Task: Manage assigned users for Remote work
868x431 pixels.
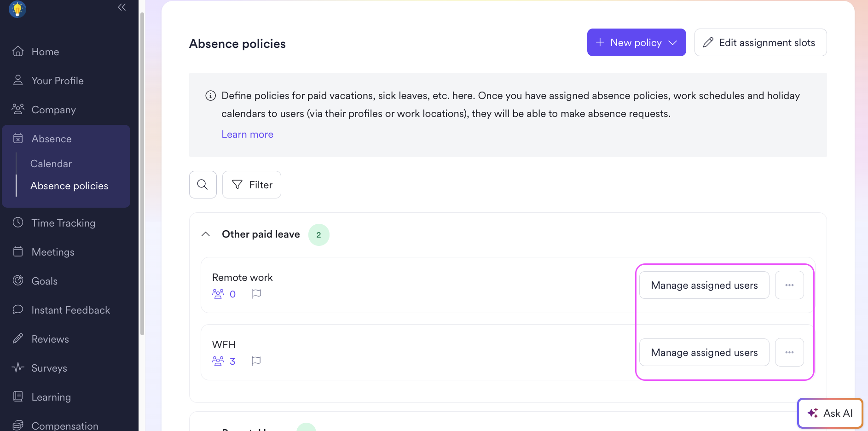Action: click(704, 285)
